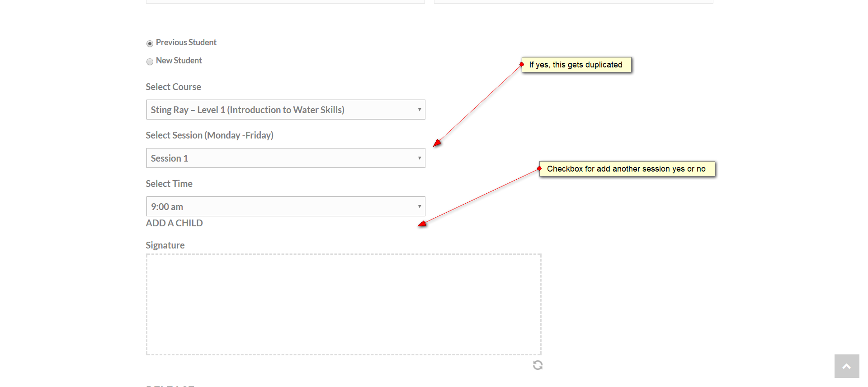The height and width of the screenshot is (387, 868).
Task: Click the 'Select Course' field label
Action: click(x=173, y=87)
